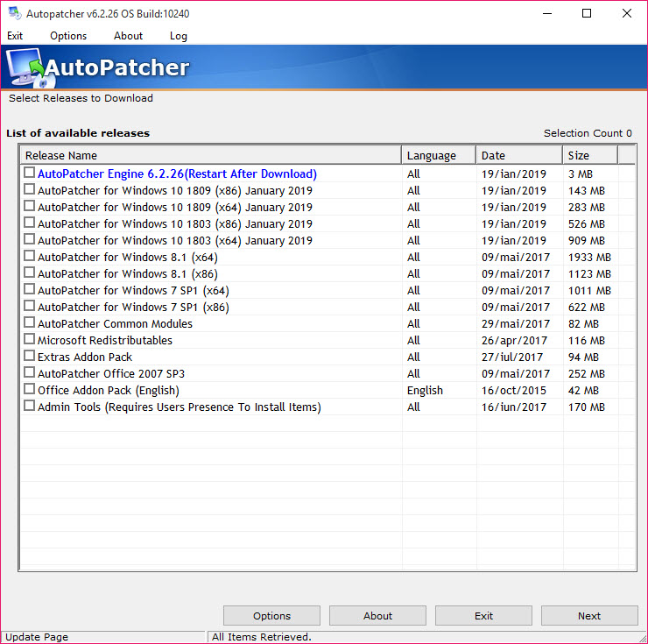Sort by the Release Name column header
The height and width of the screenshot is (644, 648).
click(211, 155)
